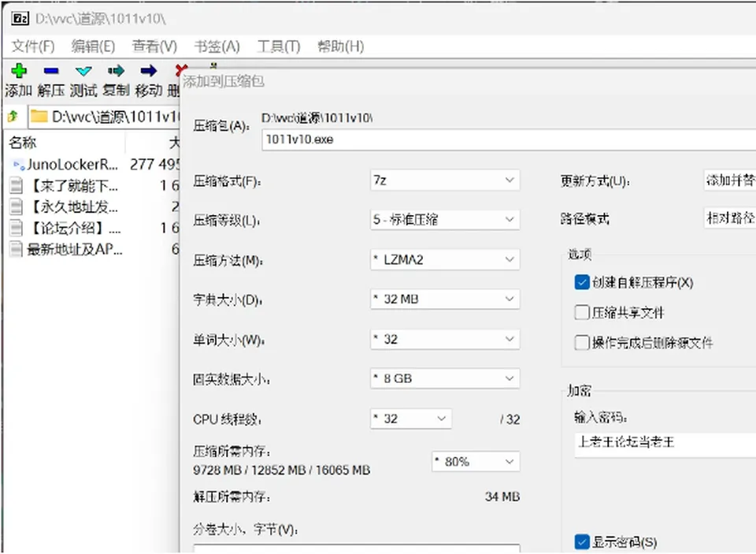Image resolution: width=756 pixels, height=554 pixels.
Task: Open the 压缩等级 dropdown showing 5 - 标准压缩
Action: click(x=445, y=220)
